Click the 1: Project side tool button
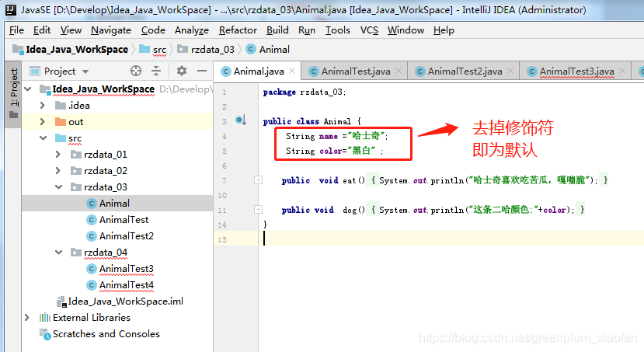The width and height of the screenshot is (644, 352). [13, 93]
